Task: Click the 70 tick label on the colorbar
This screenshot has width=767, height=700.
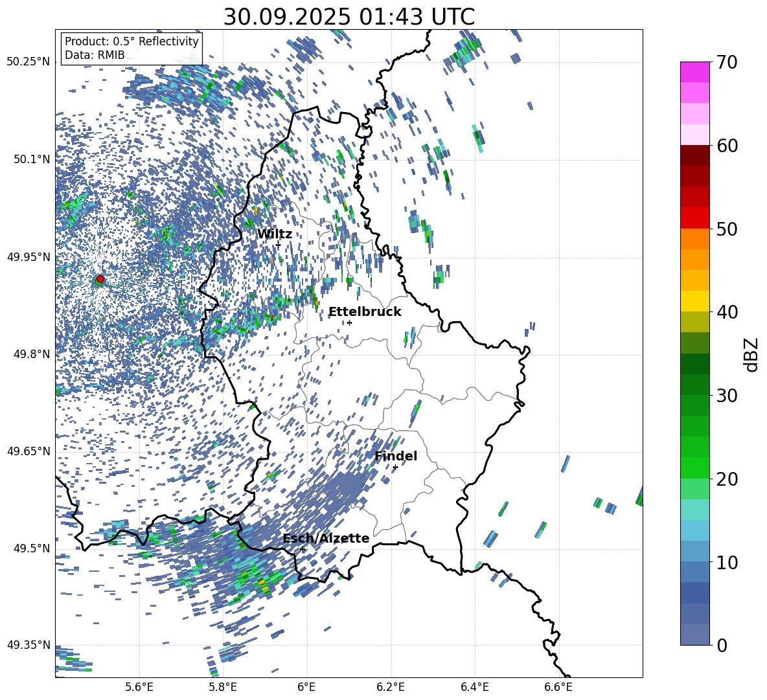Action: [728, 62]
